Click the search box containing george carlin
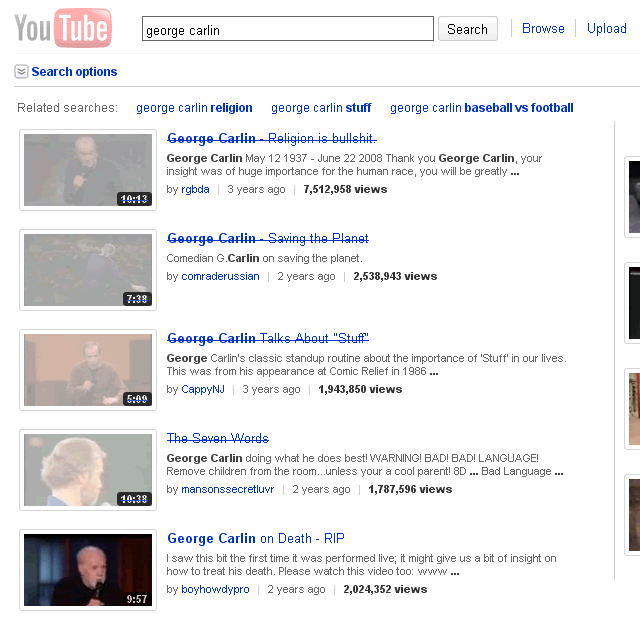The height and width of the screenshot is (620, 640). [x=287, y=29]
